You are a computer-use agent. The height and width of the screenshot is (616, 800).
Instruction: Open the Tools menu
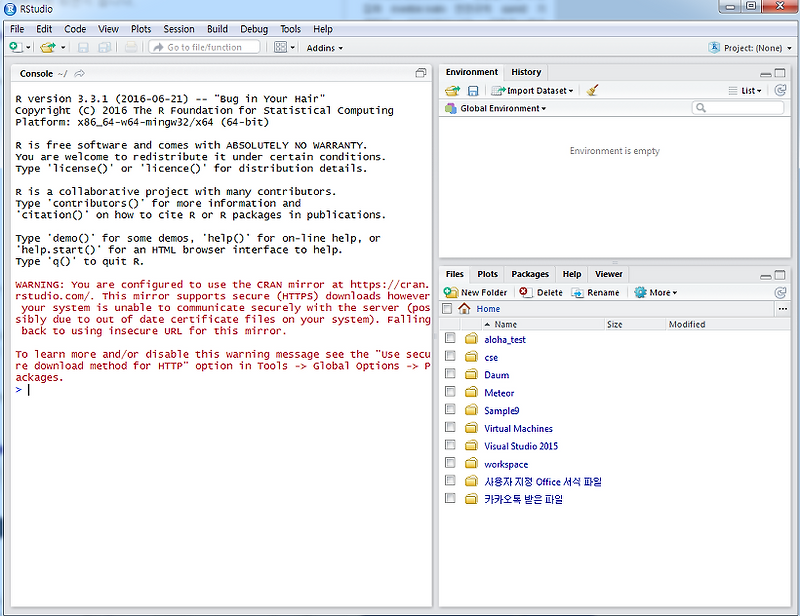click(290, 29)
